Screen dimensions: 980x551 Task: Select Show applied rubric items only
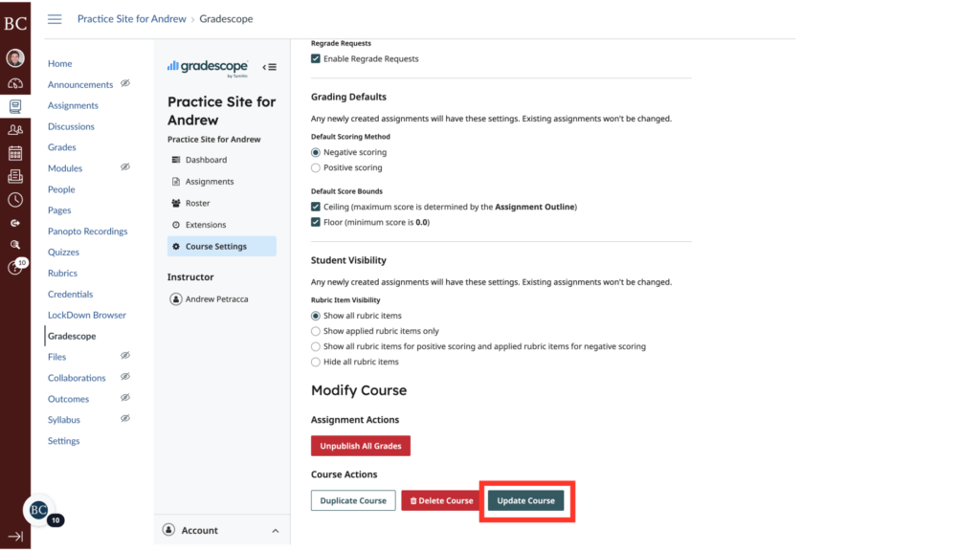[x=314, y=330]
